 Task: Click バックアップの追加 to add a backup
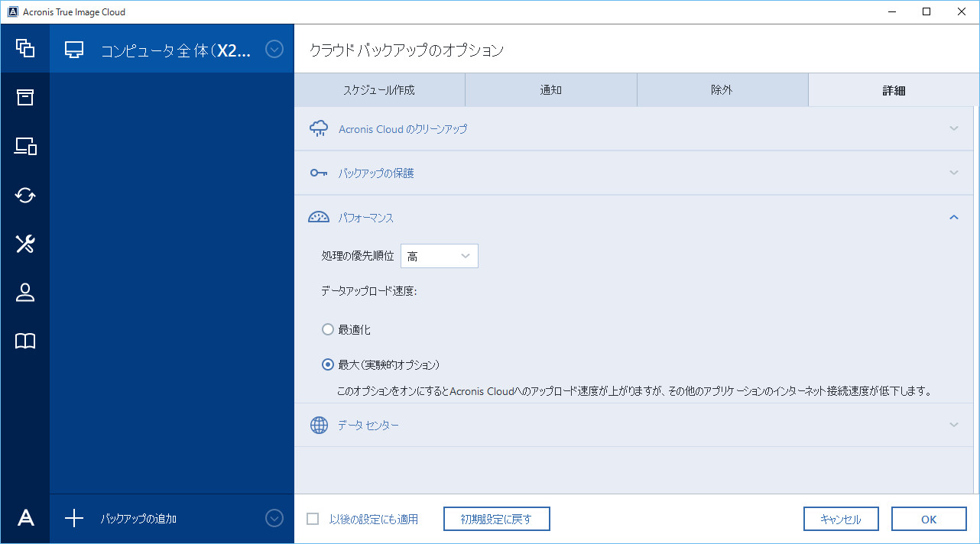pos(138,518)
